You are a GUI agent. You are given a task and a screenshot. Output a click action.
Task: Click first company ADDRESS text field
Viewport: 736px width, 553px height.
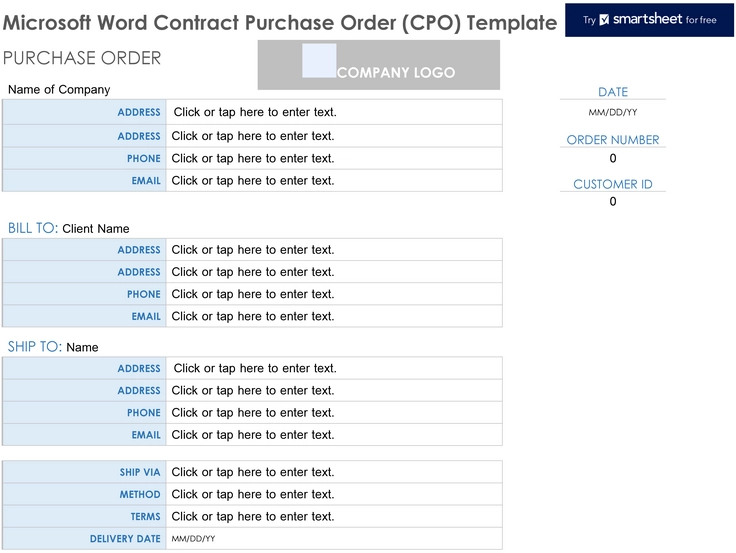click(x=334, y=112)
